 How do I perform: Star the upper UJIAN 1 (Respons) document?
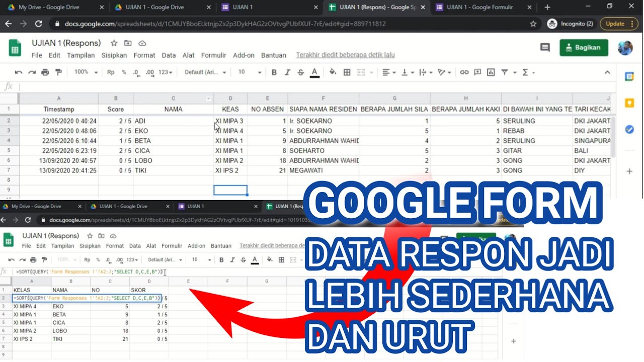pos(114,43)
